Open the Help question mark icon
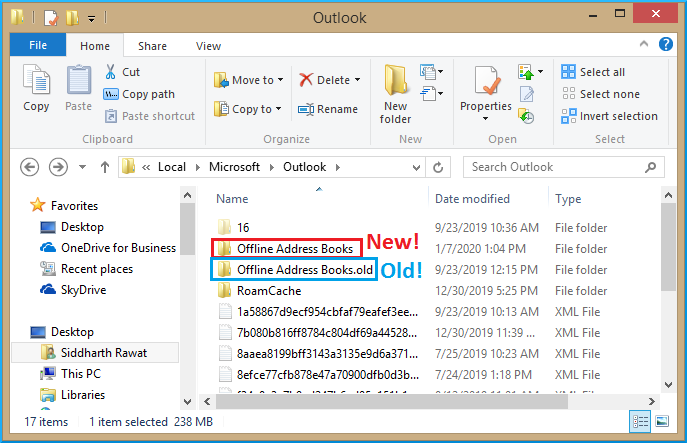The image size is (687, 443). coord(666,44)
